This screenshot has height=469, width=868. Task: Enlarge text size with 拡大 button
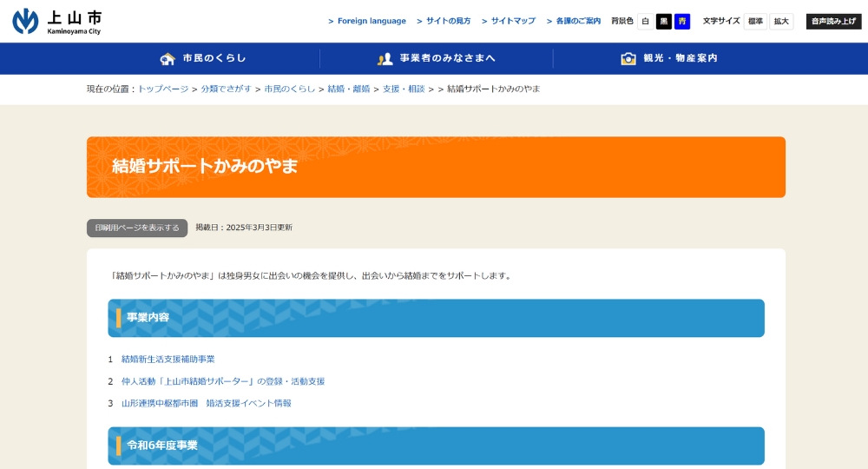[781, 21]
